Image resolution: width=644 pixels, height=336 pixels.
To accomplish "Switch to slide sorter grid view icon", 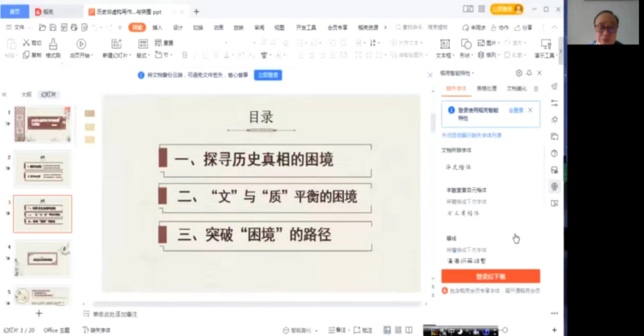I will click(x=398, y=330).
